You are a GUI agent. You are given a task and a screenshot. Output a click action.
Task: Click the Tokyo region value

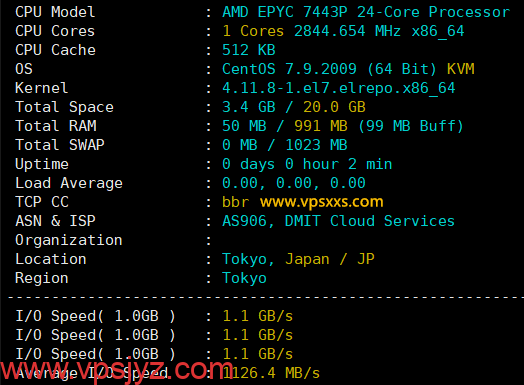tap(244, 278)
